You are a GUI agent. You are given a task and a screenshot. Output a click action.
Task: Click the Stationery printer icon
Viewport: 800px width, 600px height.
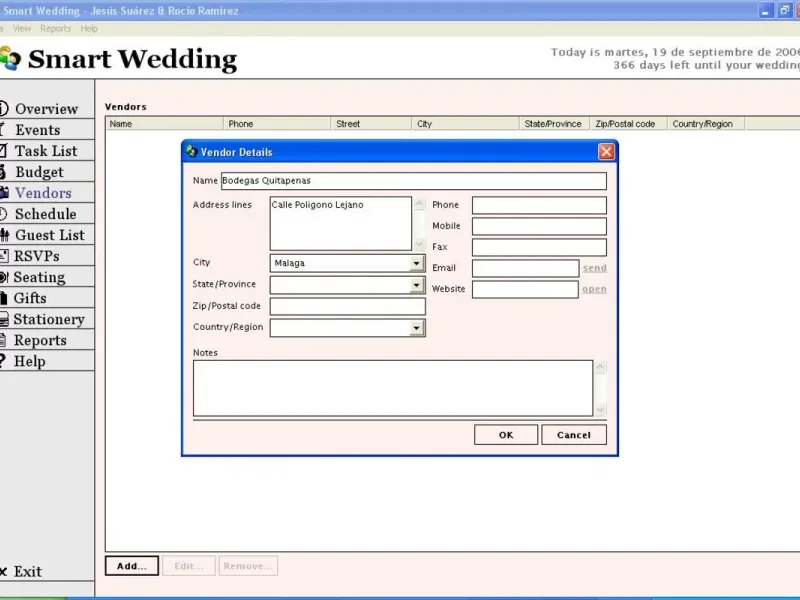click(x=4, y=319)
